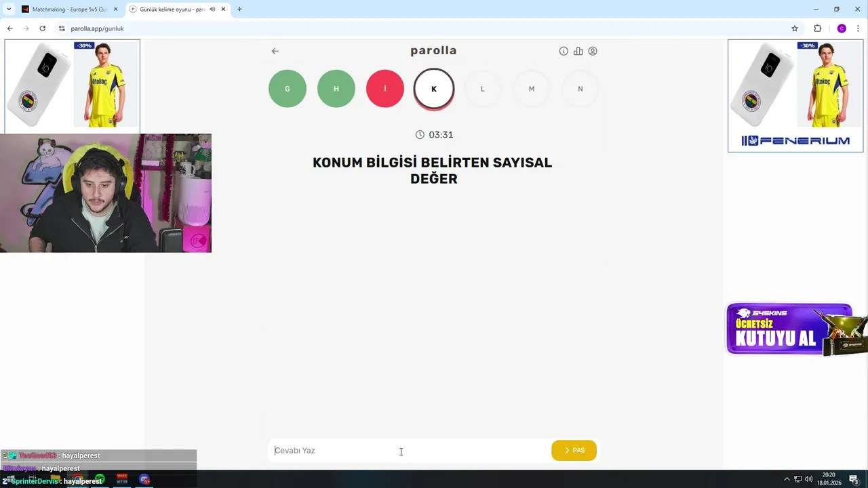The width and height of the screenshot is (868, 488).
Task: Click the site info icon in address bar
Action: [62, 28]
